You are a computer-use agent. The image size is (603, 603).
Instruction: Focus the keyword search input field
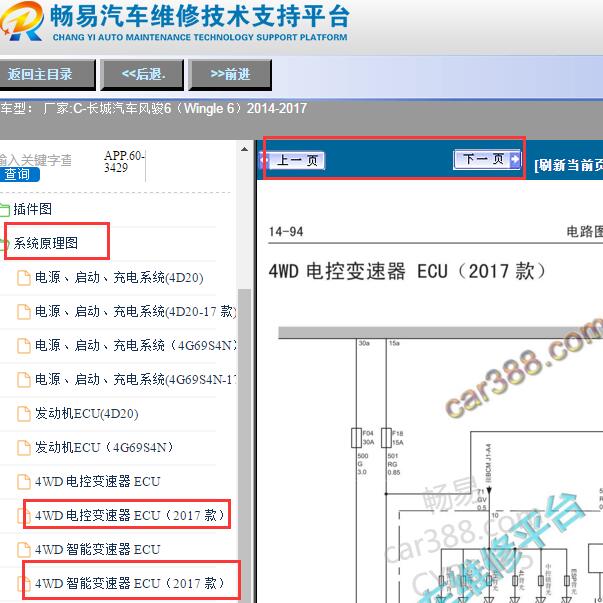36,160
